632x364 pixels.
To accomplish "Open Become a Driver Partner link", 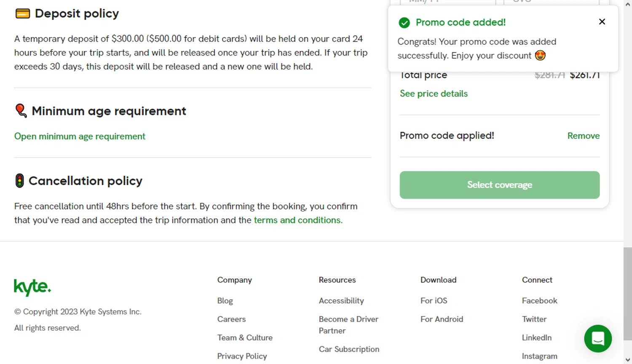I will (x=348, y=325).
